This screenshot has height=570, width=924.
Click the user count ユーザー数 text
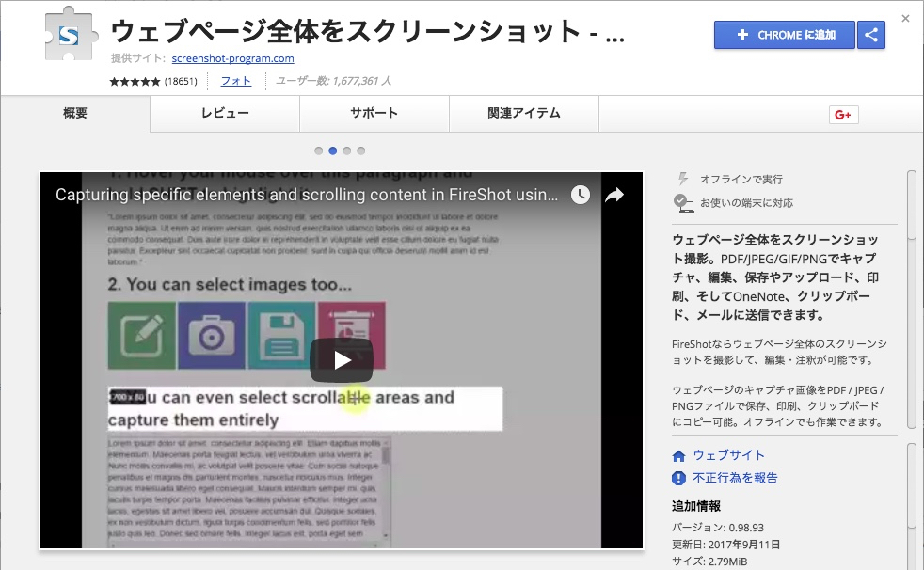pyautogui.click(x=333, y=81)
